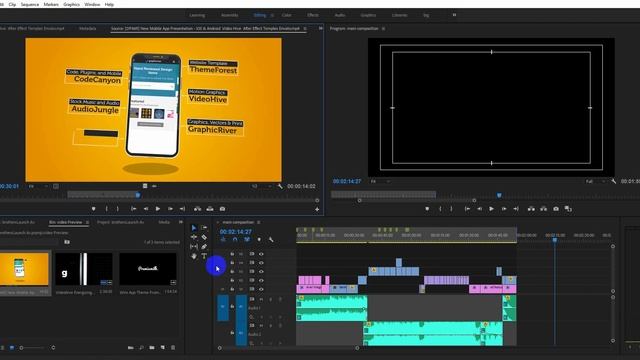The image size is (640, 360).
Task: Select the Slip tool
Action: [194, 247]
